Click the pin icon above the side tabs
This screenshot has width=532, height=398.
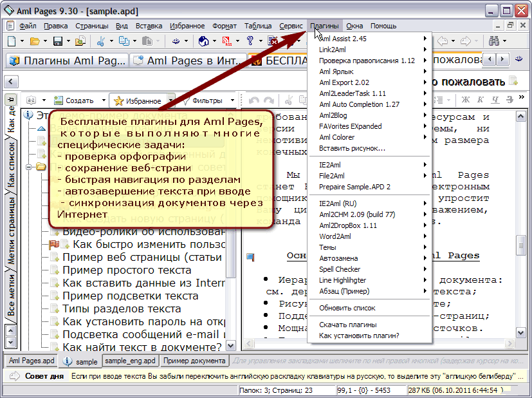point(11,99)
